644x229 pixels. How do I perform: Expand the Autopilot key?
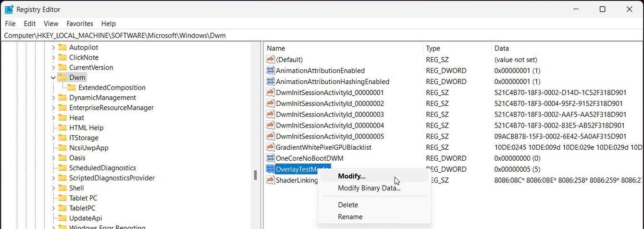(53, 47)
